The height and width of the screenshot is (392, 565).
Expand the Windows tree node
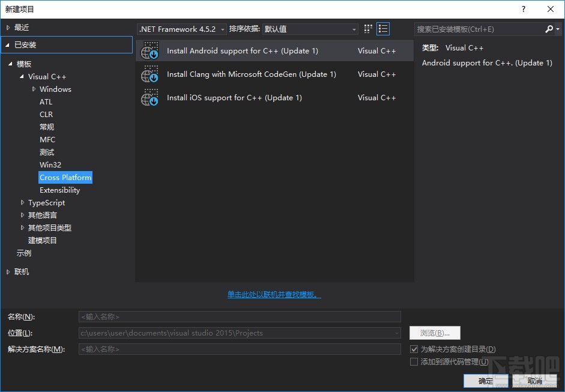[34, 89]
